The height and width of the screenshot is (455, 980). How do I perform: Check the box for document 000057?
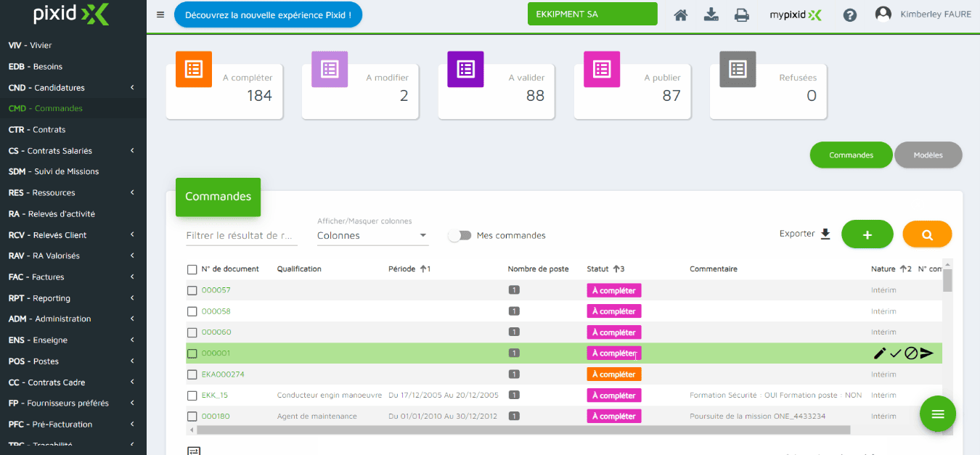192,290
